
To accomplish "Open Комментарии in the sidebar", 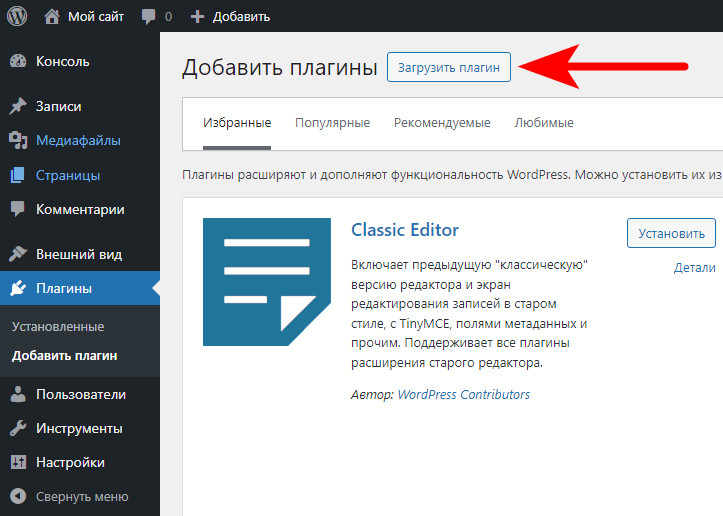I will pyautogui.click(x=80, y=210).
